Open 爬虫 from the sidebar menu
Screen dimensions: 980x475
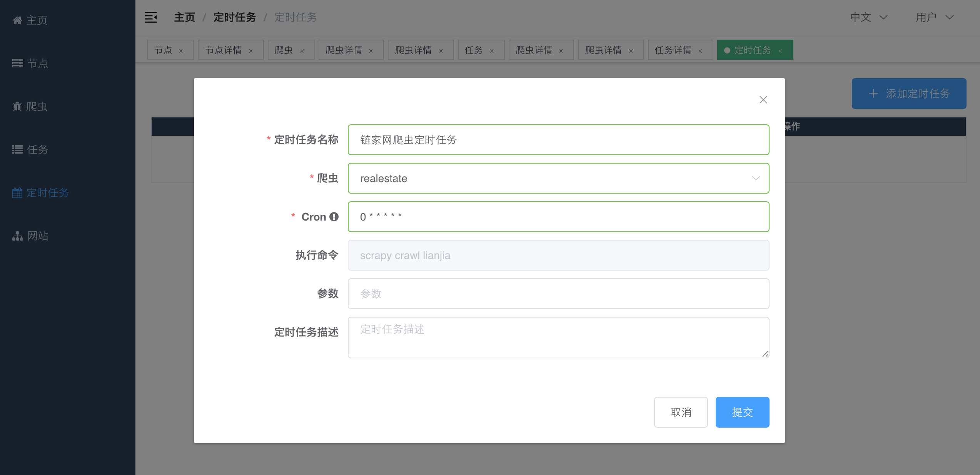point(68,106)
